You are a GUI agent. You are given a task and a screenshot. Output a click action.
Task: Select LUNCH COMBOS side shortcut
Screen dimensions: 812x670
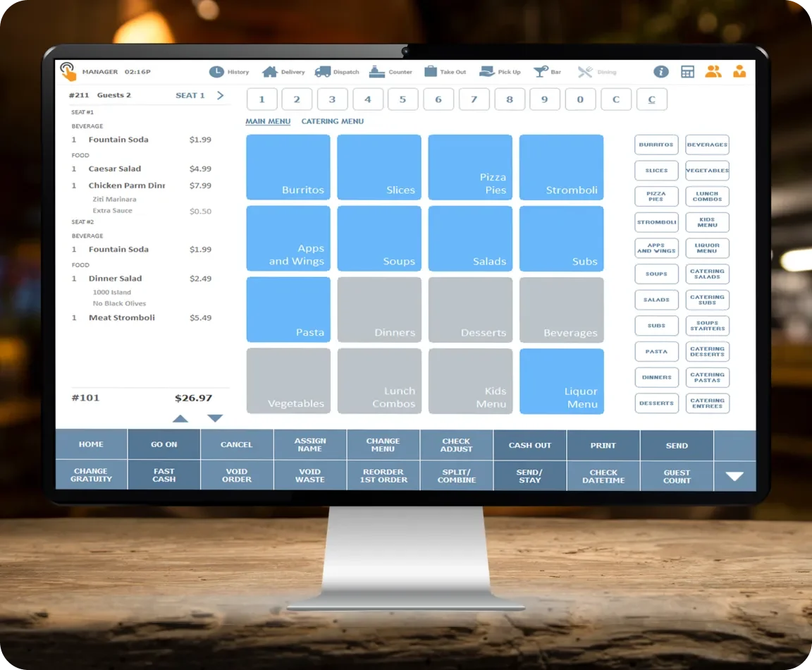point(707,196)
